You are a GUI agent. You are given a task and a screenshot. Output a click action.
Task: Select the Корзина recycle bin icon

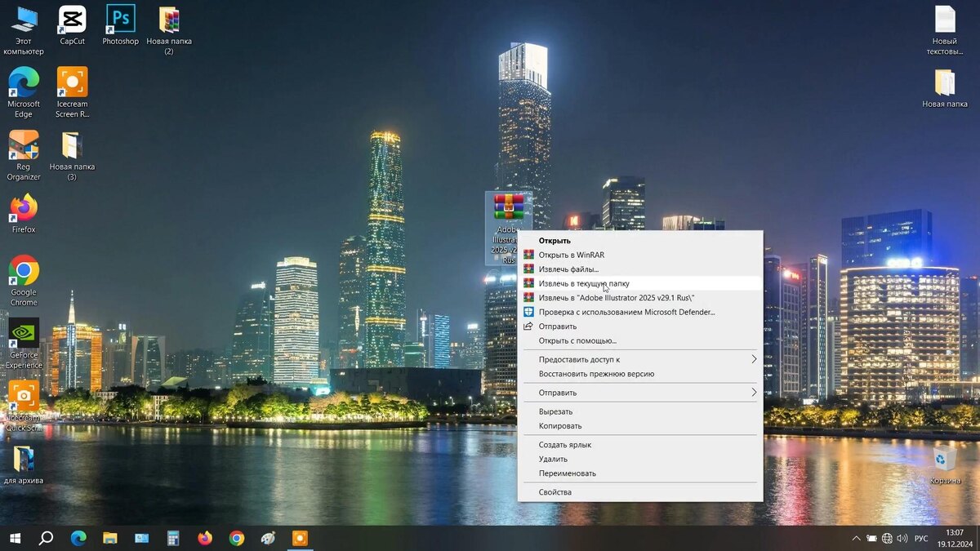point(945,464)
